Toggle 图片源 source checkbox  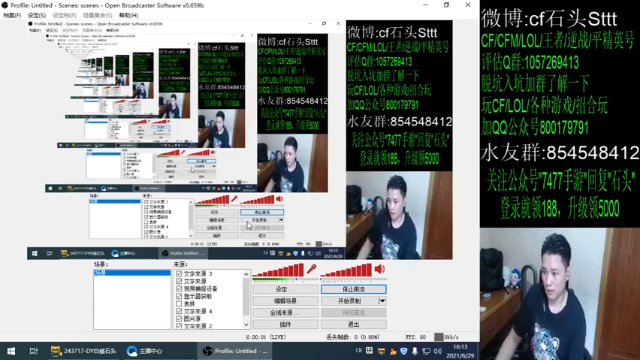[179, 318]
